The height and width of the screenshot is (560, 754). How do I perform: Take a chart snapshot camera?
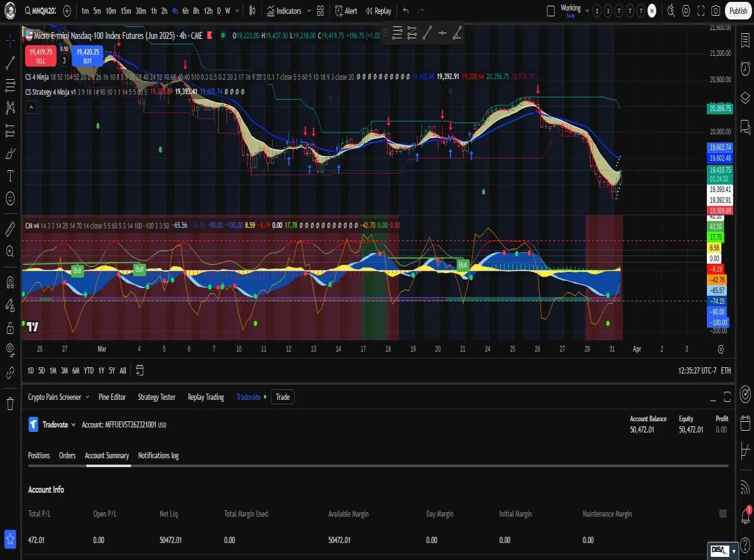pos(716,11)
